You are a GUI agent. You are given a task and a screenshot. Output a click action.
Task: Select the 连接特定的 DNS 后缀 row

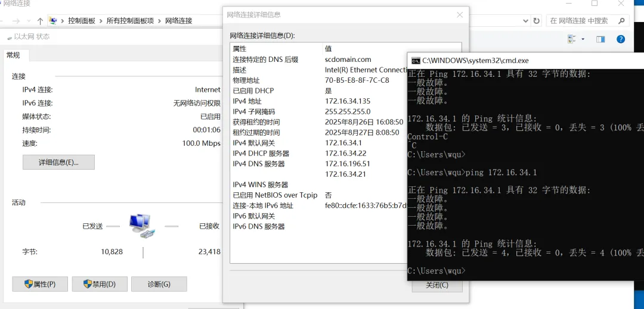pyautogui.click(x=318, y=60)
